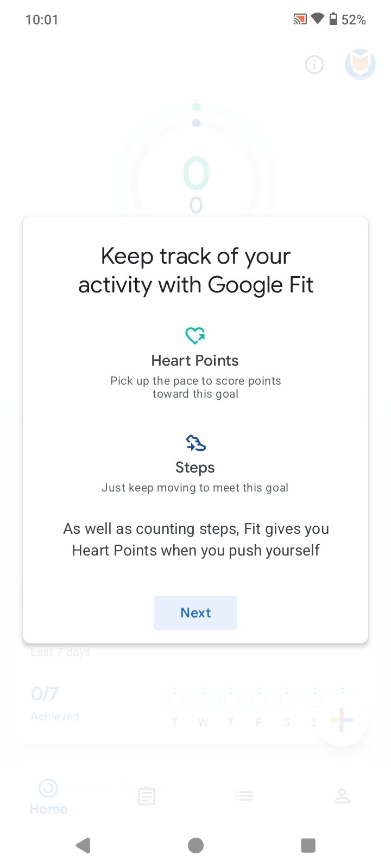Screen dimensions: 391x868
Task: Open the Browse list tab
Action: (244, 796)
